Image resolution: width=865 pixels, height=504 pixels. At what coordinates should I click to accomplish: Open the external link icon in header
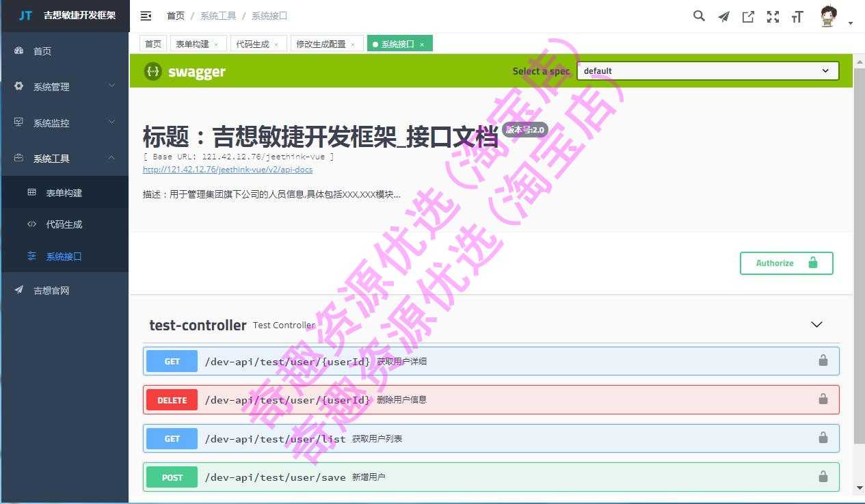(x=748, y=16)
